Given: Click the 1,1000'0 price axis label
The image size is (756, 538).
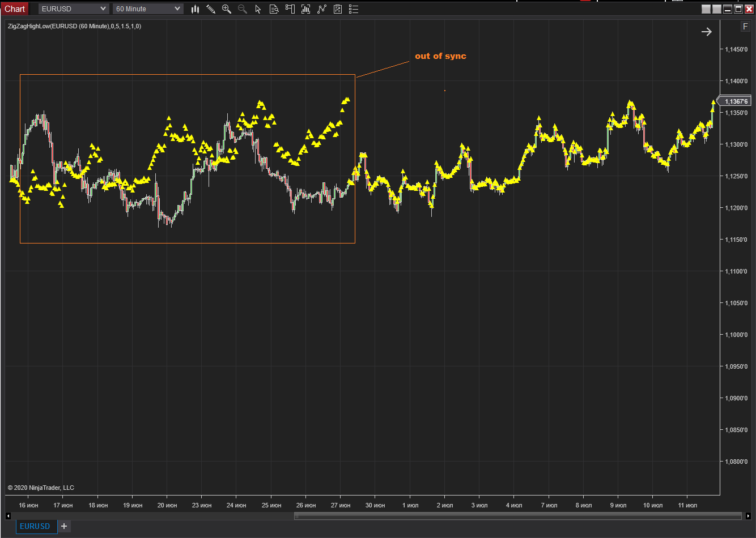Looking at the screenshot, I should (737, 335).
